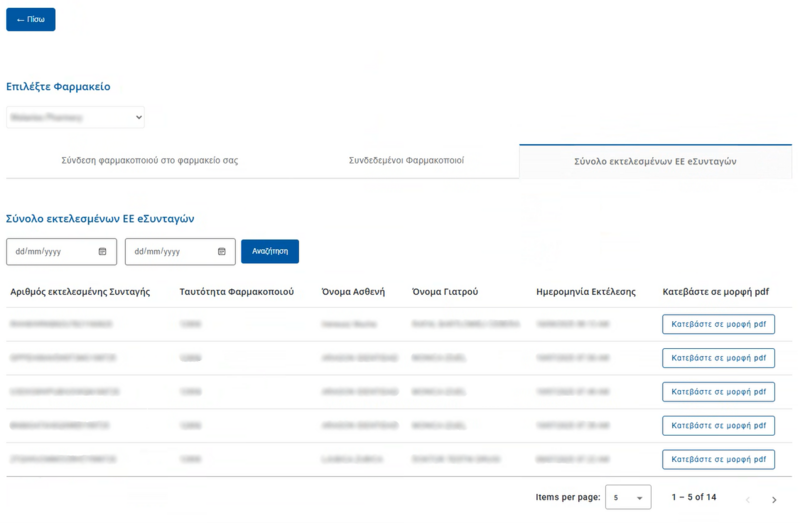This screenshot has height=523, width=800.
Task: Click the Αναζήτηση search button
Action: tap(270, 252)
